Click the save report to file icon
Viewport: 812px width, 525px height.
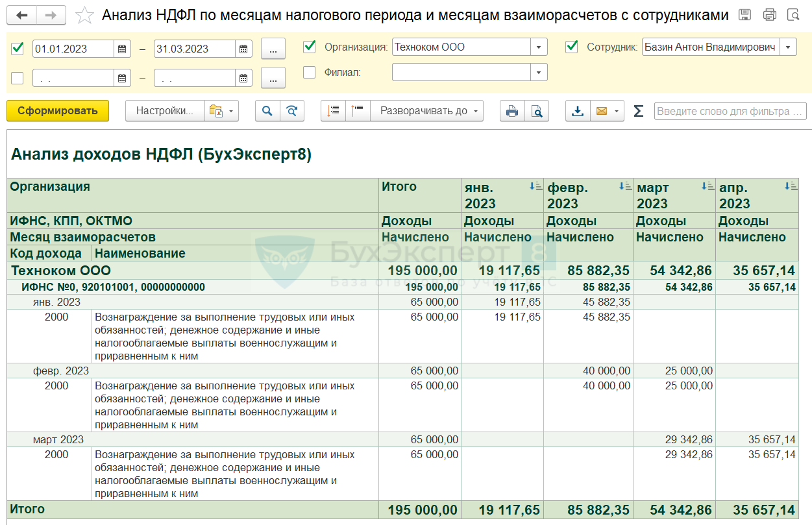tap(577, 111)
